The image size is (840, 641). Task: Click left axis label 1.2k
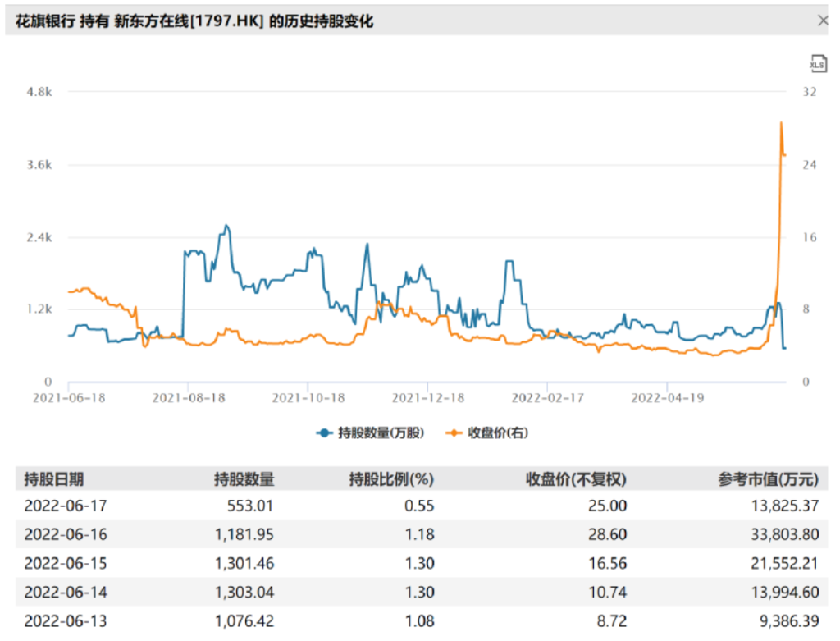click(x=39, y=309)
